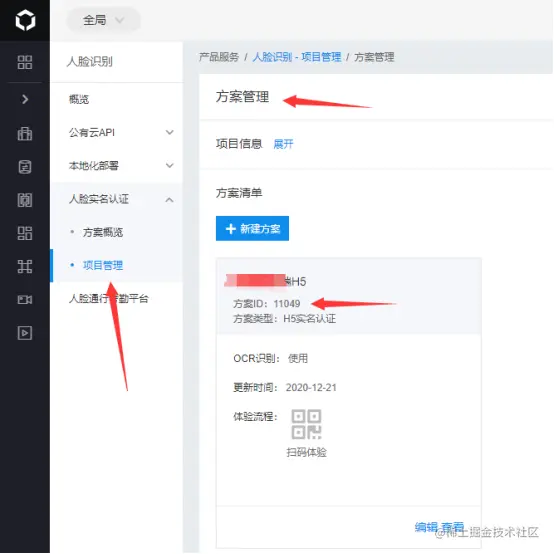
Task: Click the 方案清单 section heading
Action: (239, 193)
